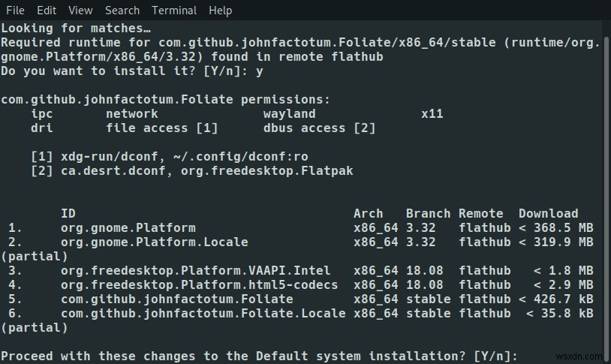This screenshot has width=611, height=364.
Task: Click the org.gnome.Platform row text
Action: (x=300, y=228)
